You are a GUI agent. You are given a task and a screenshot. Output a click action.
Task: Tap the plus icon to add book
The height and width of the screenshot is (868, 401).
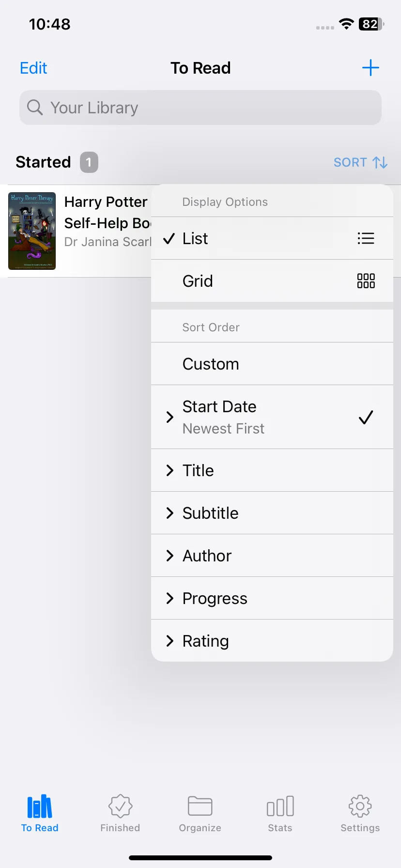coord(370,68)
